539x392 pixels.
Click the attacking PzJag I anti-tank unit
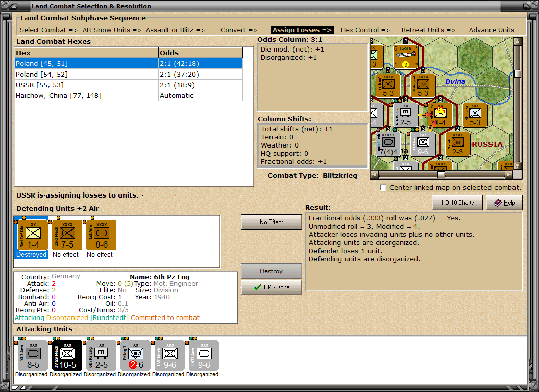point(135,356)
